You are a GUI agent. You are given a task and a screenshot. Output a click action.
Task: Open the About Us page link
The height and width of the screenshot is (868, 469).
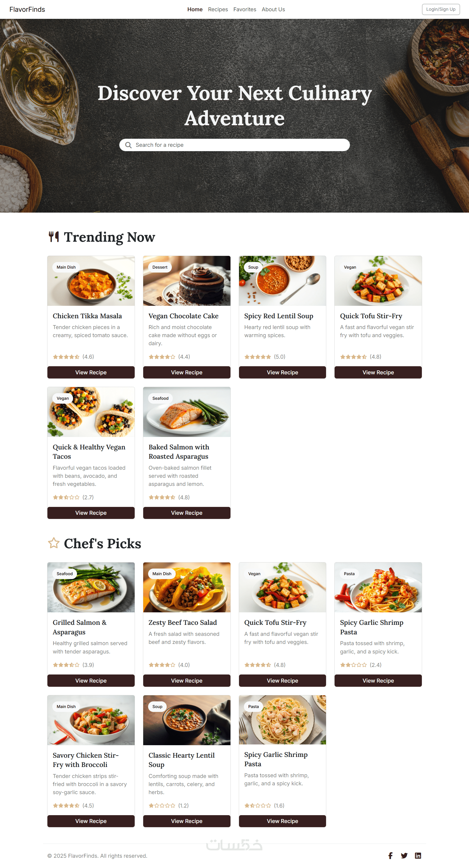tap(273, 10)
